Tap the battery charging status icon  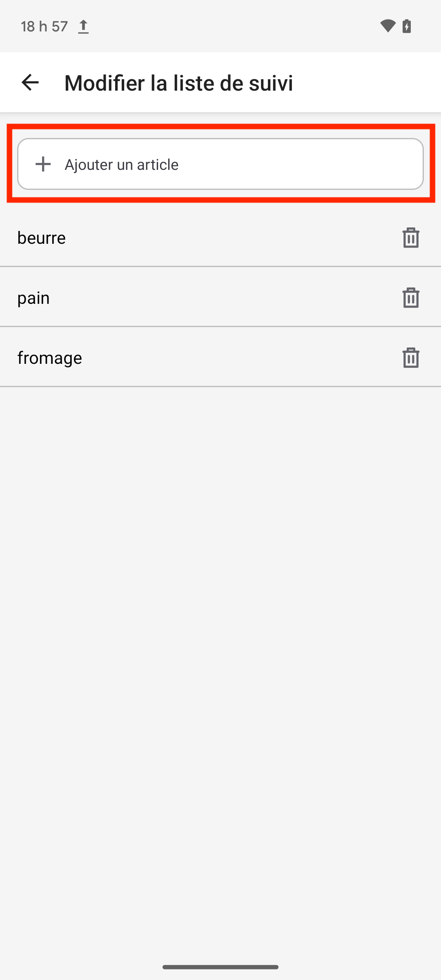click(407, 26)
